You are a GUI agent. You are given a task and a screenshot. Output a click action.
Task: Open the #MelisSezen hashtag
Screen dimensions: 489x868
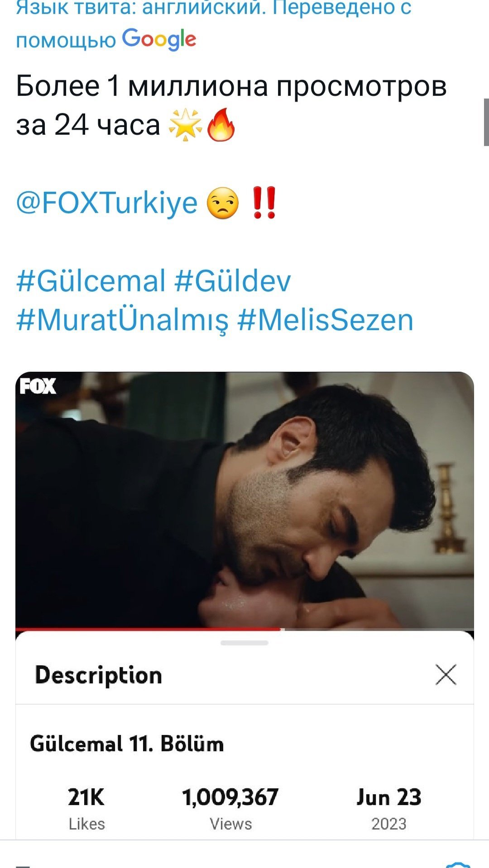click(x=325, y=320)
